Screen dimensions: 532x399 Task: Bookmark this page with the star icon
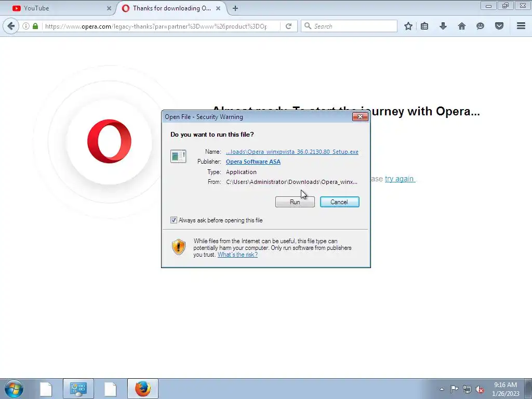(x=408, y=26)
